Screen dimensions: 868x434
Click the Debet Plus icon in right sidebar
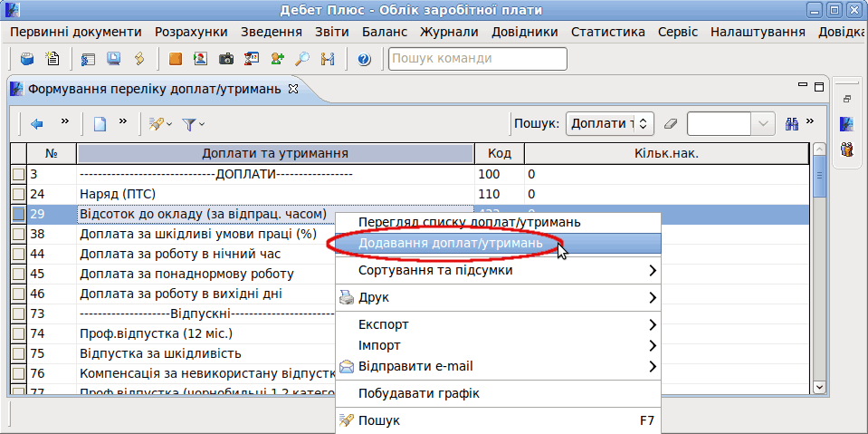(846, 123)
